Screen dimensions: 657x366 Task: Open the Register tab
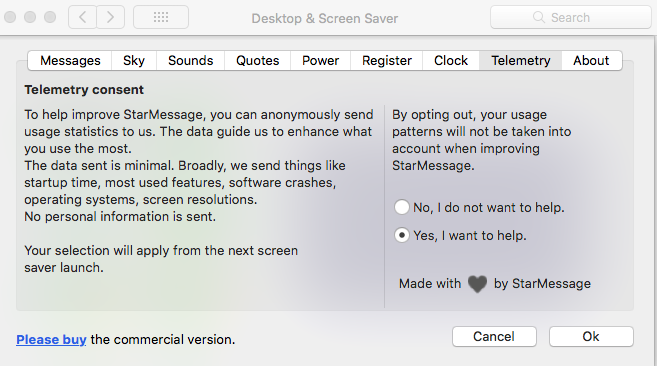point(387,61)
